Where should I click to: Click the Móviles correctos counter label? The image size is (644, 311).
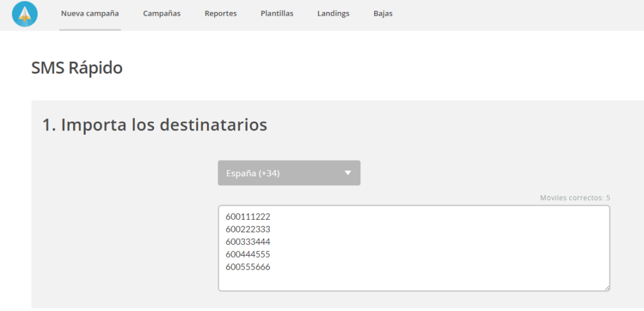pyautogui.click(x=575, y=198)
